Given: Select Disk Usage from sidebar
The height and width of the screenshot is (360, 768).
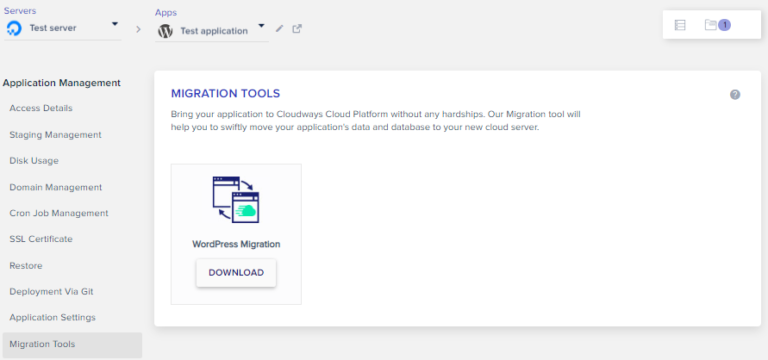Looking at the screenshot, I should [x=34, y=161].
